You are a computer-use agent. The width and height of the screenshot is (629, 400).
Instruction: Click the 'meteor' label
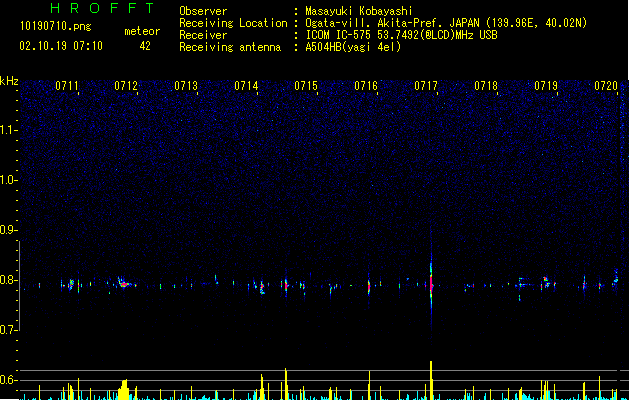click(142, 31)
